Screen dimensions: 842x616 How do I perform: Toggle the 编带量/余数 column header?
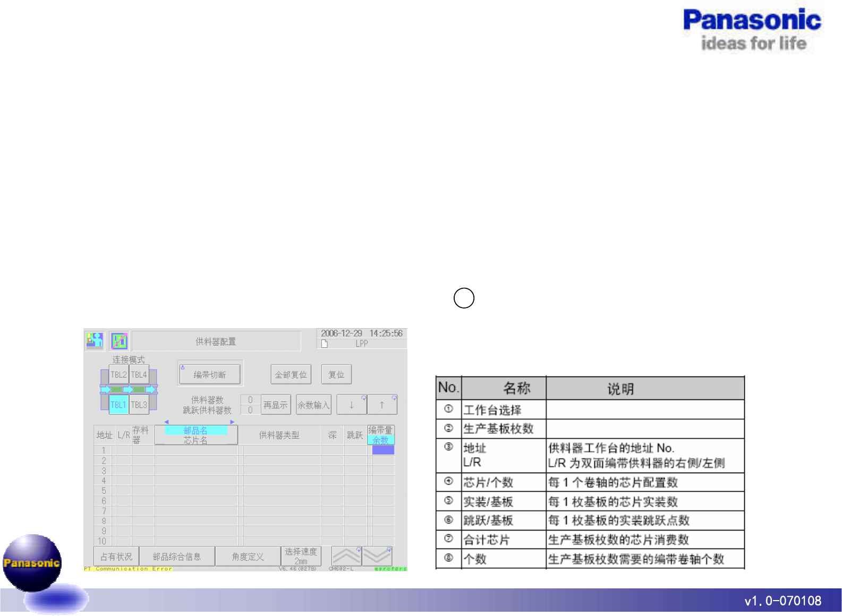pyautogui.click(x=380, y=435)
